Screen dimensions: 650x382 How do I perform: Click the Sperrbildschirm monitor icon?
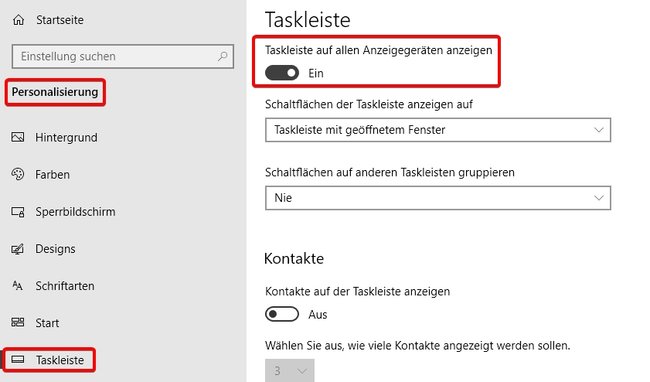click(17, 212)
